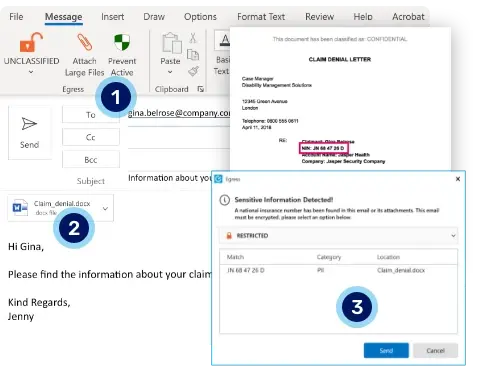Click the Claim_denial.docx location cell
Viewport: 481px width, 372px height.
pos(401,270)
